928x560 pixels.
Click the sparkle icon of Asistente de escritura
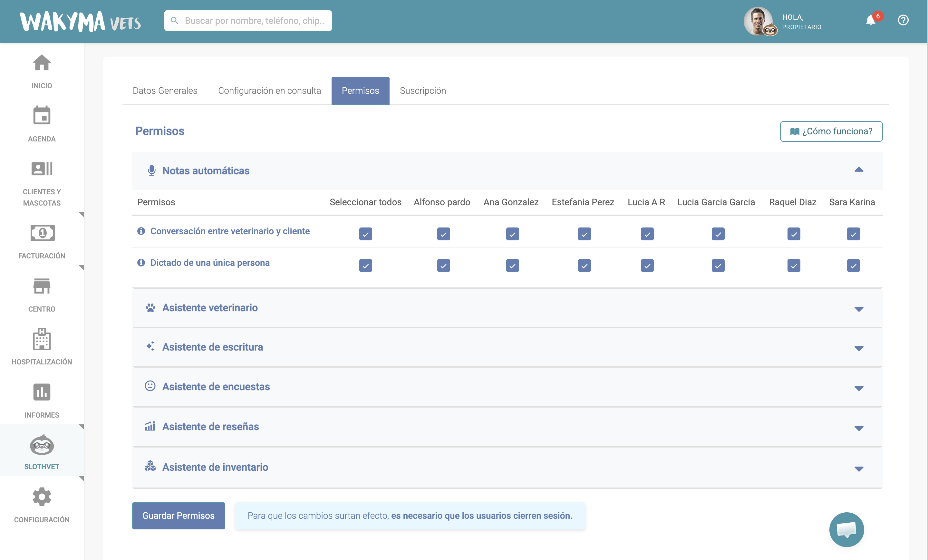(150, 346)
